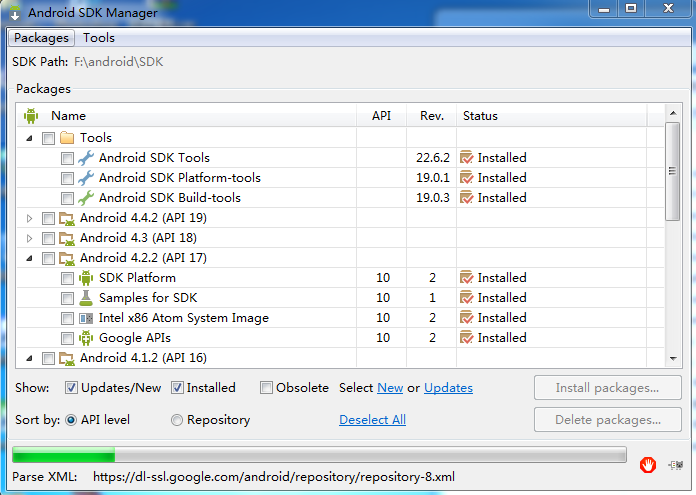Click the folder icon for Android 4.4.2 (API 19)

[67, 218]
